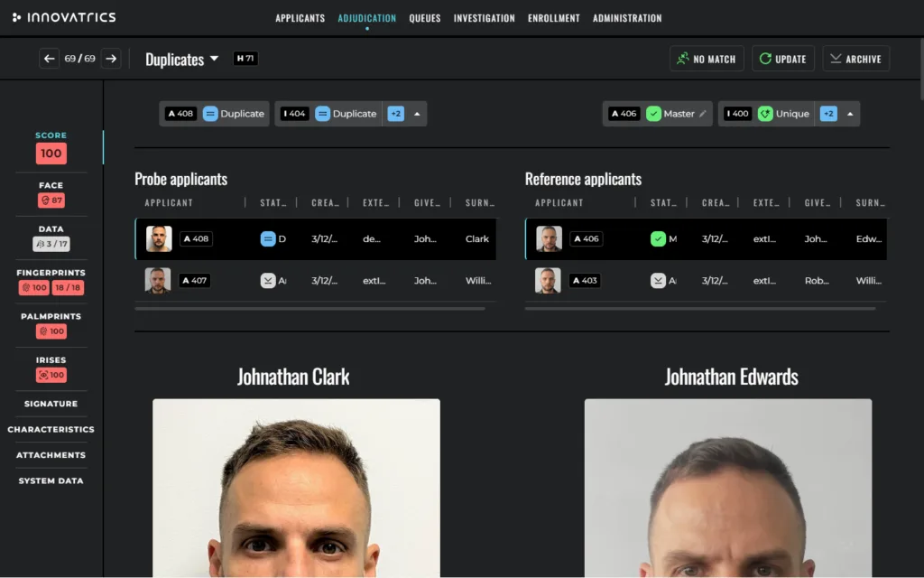Click the H 71 badge
924x578 pixels.
tap(245, 59)
